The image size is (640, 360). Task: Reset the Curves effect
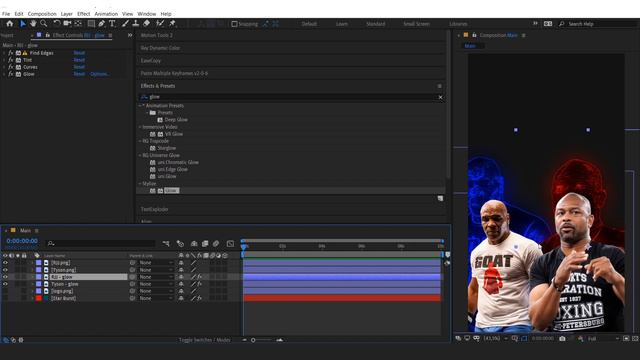79,67
